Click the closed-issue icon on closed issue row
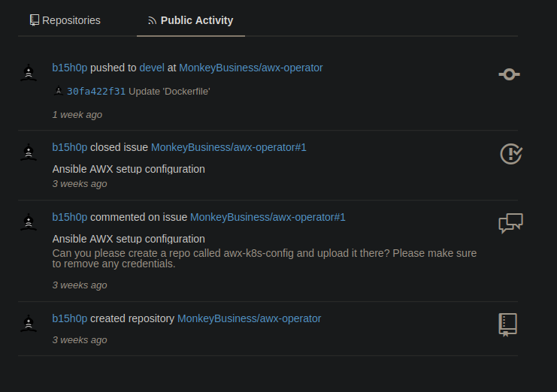Viewport: 557px width, 392px height. tap(511, 154)
